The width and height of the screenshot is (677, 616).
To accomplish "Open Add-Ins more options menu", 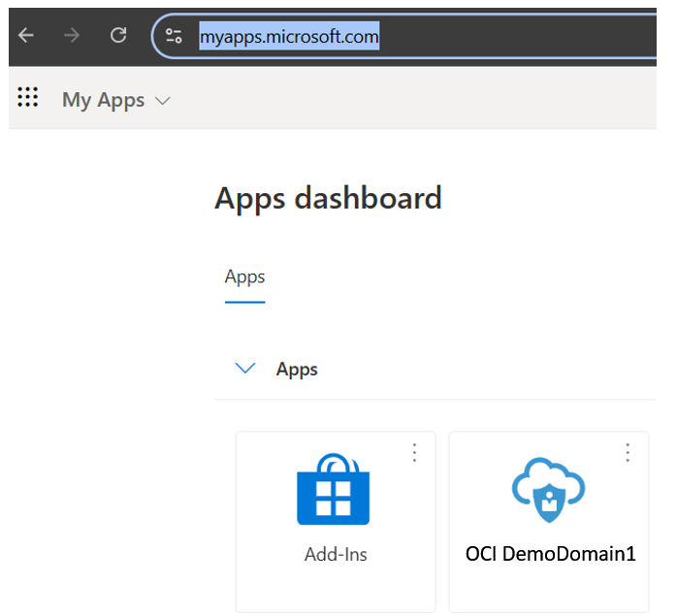I will point(414,453).
